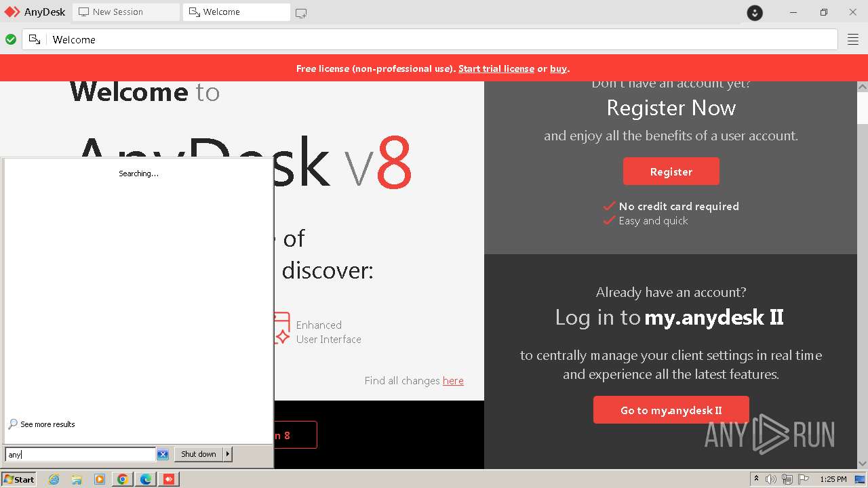Select the Welcome tab
The image size is (868, 488).
click(237, 12)
